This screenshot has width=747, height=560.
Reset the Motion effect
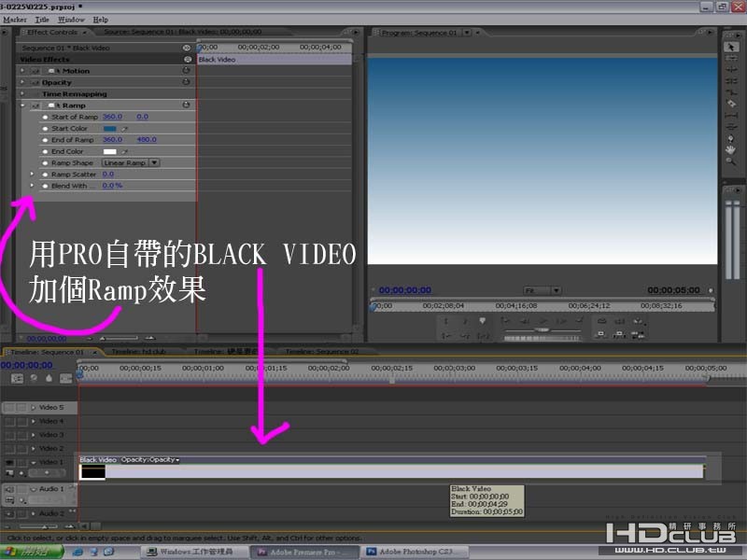pos(186,71)
